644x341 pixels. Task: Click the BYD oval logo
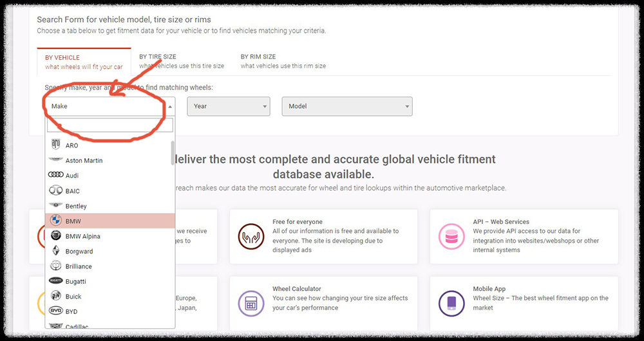[x=55, y=311]
